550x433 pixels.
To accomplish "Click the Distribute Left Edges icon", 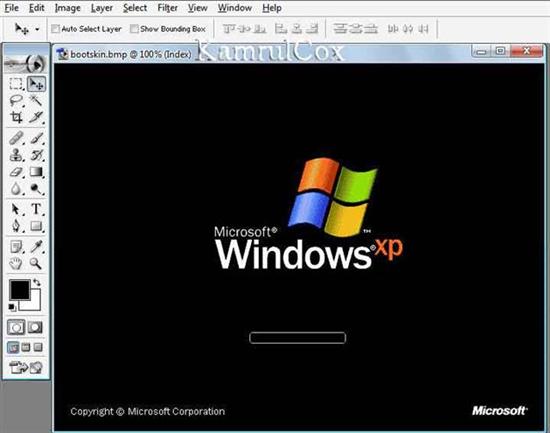I will (392, 29).
